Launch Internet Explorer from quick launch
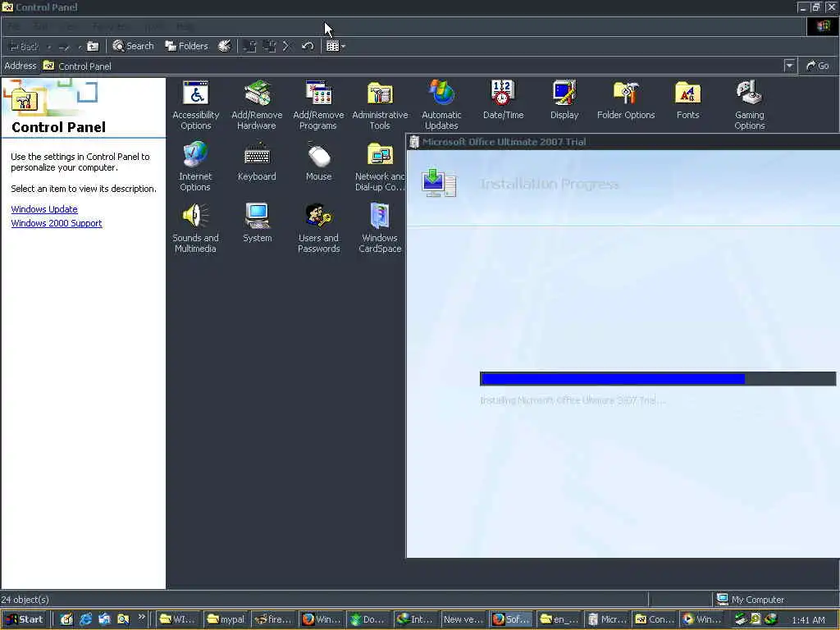Screen dimensions: 840x630 pyautogui.click(x=85, y=619)
